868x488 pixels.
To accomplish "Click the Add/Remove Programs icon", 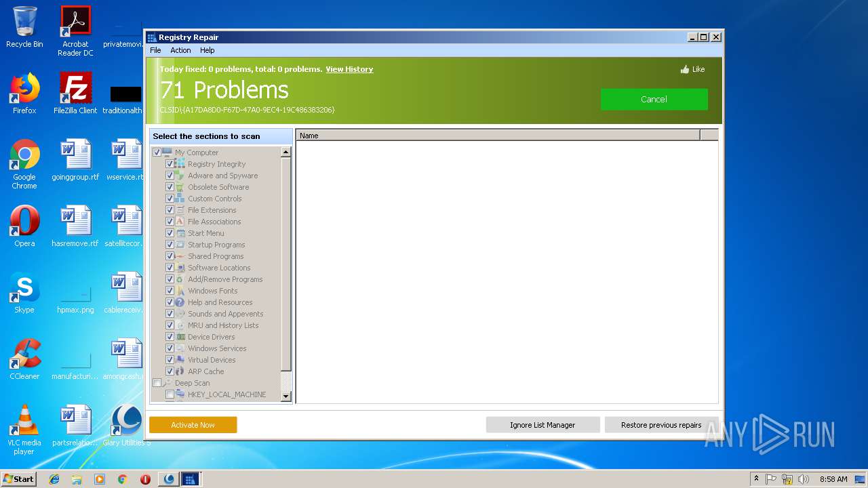I will (180, 279).
